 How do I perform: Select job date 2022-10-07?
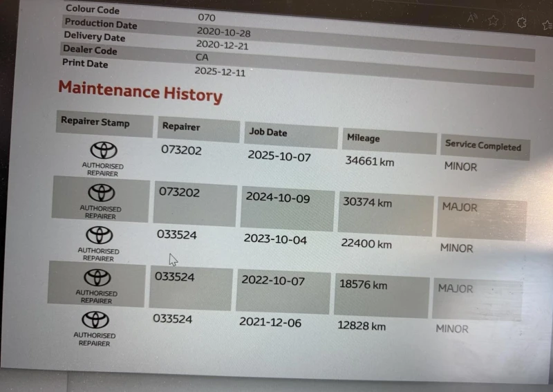click(273, 281)
